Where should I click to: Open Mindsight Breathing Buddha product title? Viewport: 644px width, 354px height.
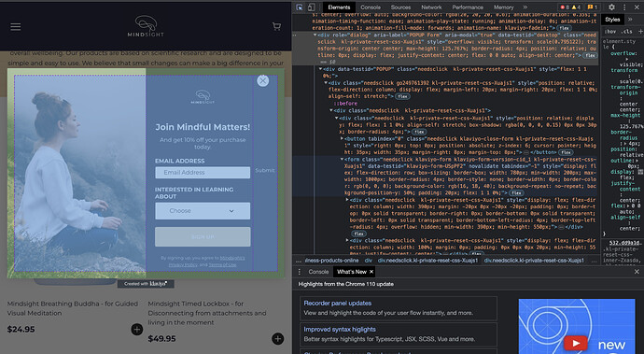[x=73, y=308]
